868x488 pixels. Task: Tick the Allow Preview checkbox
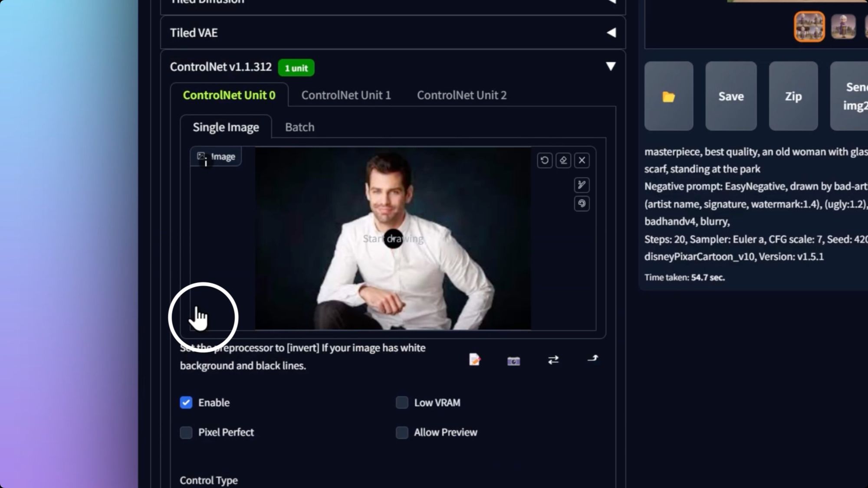point(402,432)
